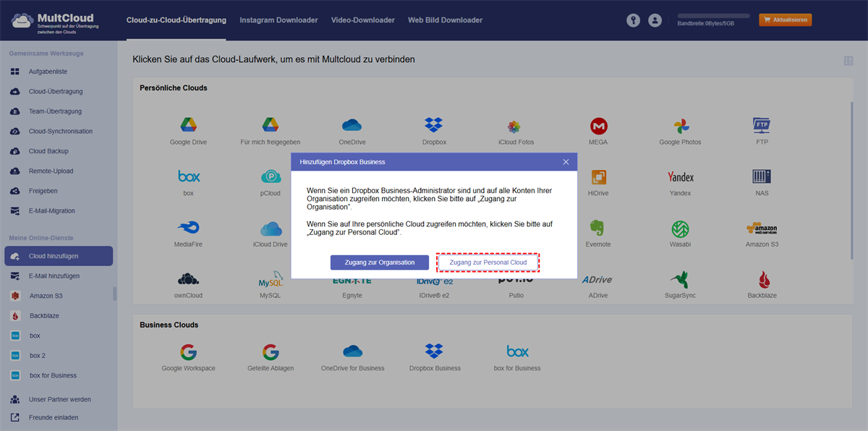This screenshot has width=868, height=431.
Task: Open Cloud-Synchronisation in the sidebar
Action: click(x=61, y=132)
